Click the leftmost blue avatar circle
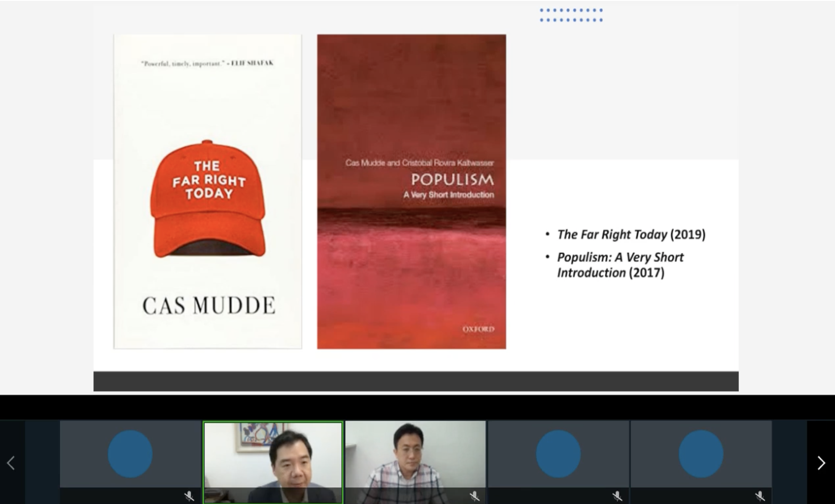Viewport: 835px width, 504px height. coord(130,454)
